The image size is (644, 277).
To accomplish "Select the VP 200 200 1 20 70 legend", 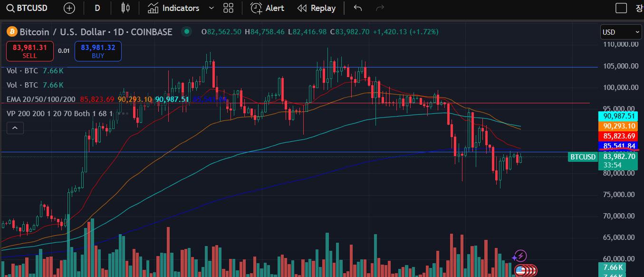I will [x=60, y=113].
